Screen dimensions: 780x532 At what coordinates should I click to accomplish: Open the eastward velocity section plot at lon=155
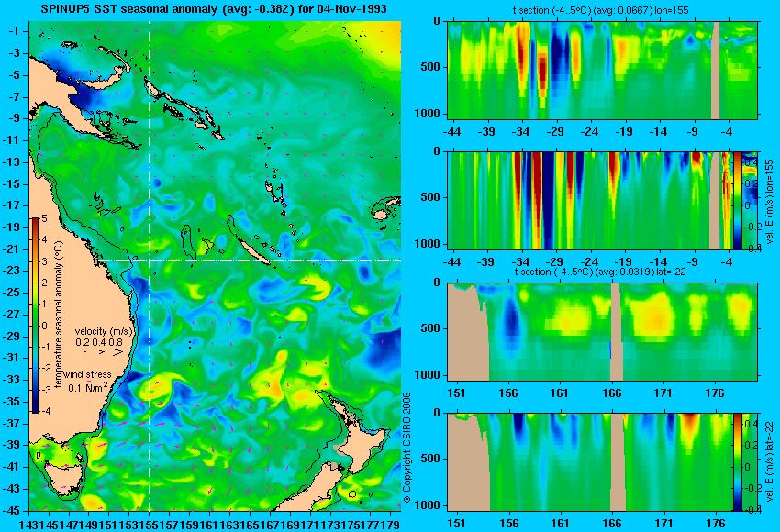590,200
